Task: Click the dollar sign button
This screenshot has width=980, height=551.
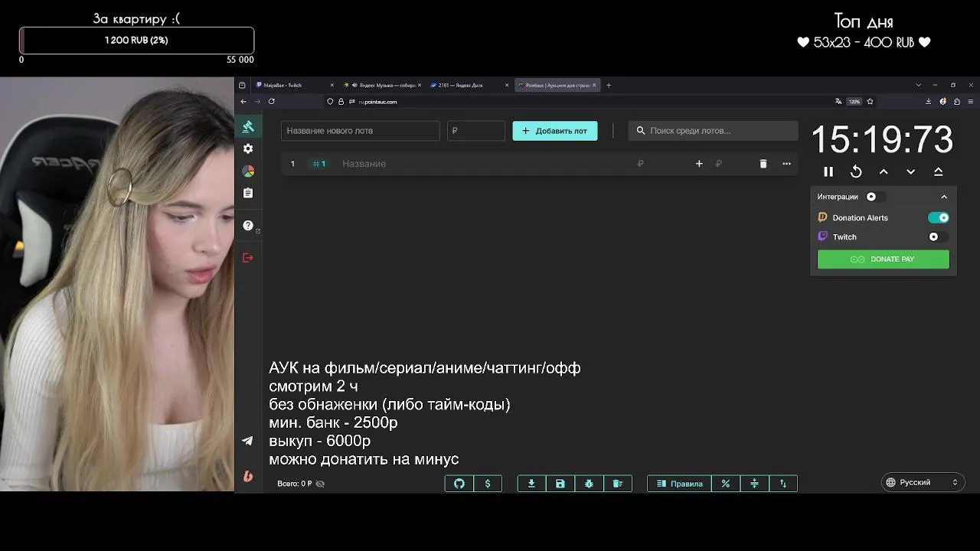Action: (x=488, y=484)
